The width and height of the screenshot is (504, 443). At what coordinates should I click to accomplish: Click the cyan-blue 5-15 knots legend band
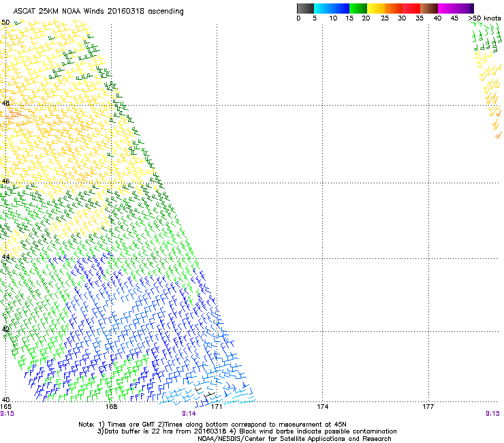pyautogui.click(x=332, y=8)
